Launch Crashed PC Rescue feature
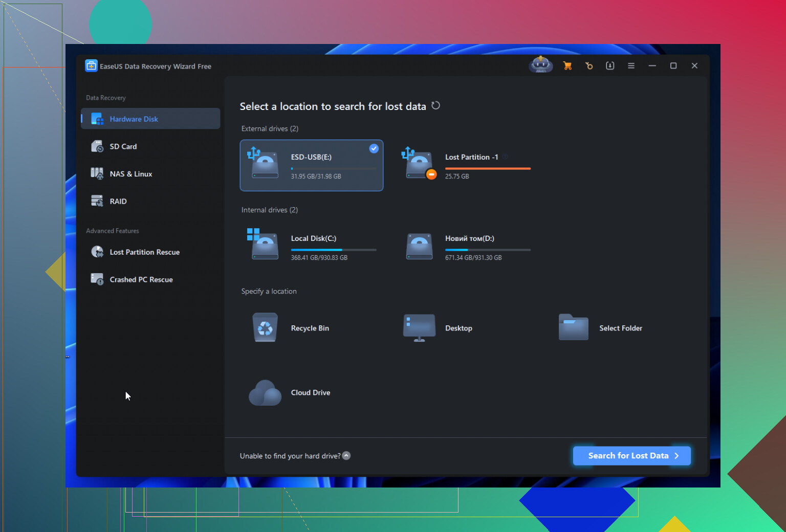Image resolution: width=786 pixels, height=532 pixels. [x=141, y=280]
